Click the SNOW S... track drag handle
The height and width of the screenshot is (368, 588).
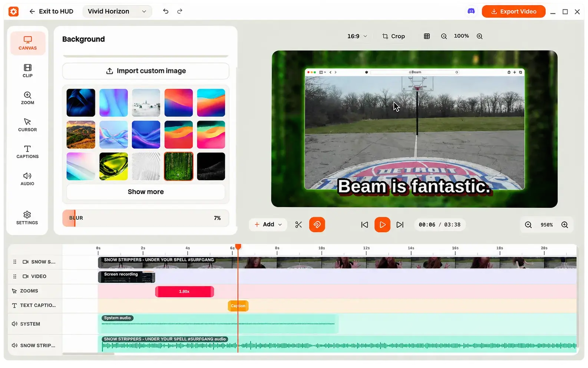(x=15, y=262)
